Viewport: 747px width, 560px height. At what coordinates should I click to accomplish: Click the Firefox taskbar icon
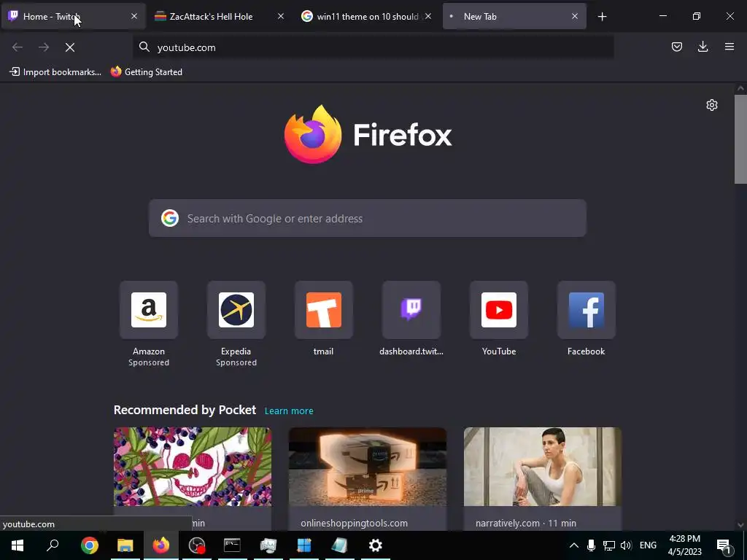point(161,545)
